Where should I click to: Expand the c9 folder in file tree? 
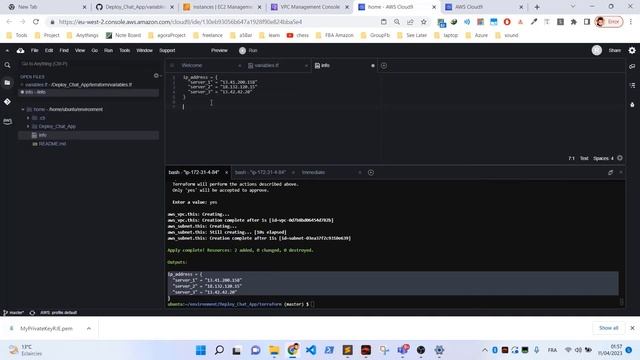pos(28,118)
